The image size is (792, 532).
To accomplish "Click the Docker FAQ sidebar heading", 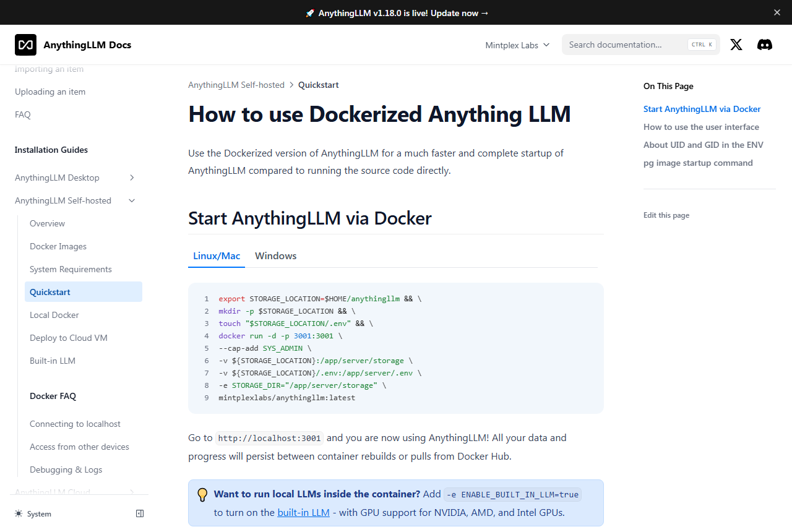I will pos(53,396).
